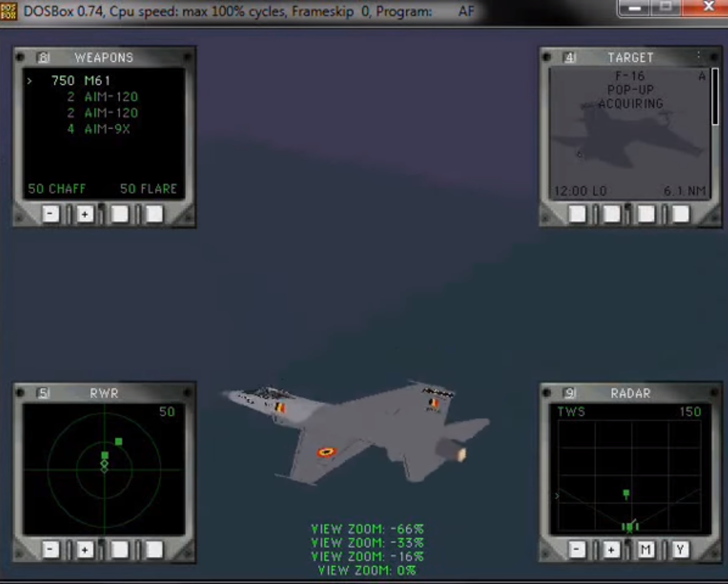Click the TARGET panel "4" indicator icon
The image size is (728, 584).
(570, 58)
